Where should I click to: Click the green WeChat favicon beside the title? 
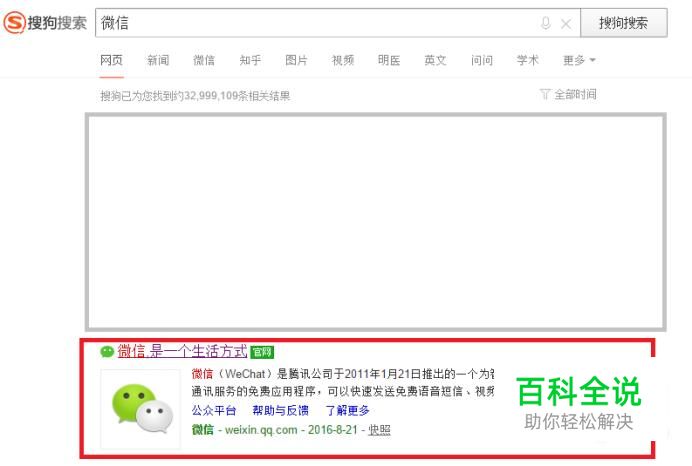[107, 352]
